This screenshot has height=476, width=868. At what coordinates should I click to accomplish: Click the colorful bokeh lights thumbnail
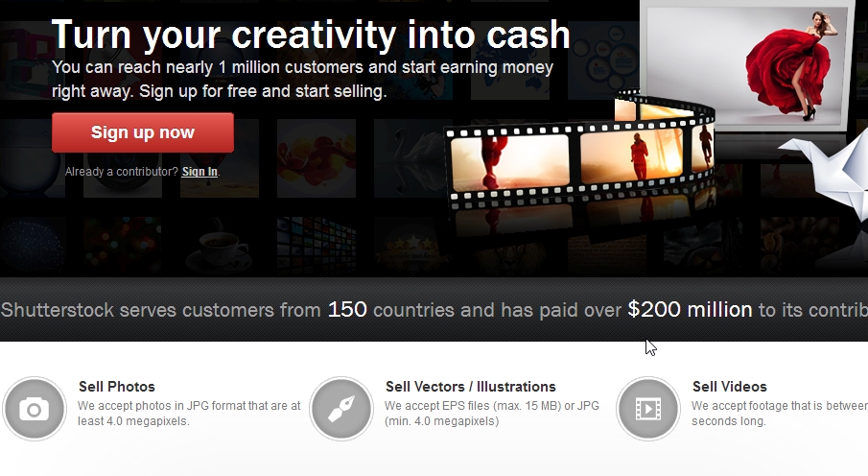[x=123, y=246]
